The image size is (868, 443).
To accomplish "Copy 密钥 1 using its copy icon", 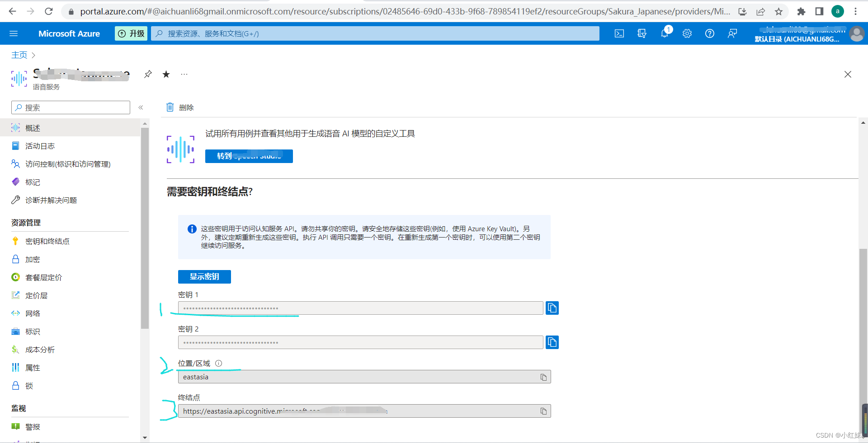I will pos(552,308).
